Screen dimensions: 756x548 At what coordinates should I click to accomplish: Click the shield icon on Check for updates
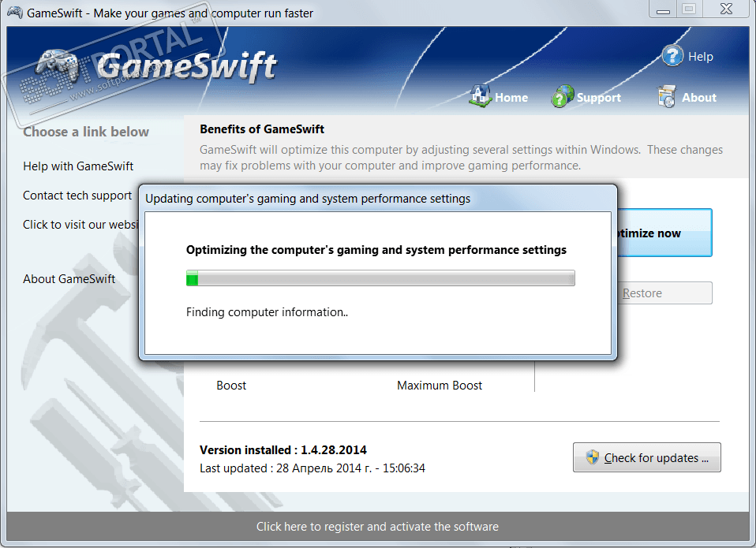[593, 457]
